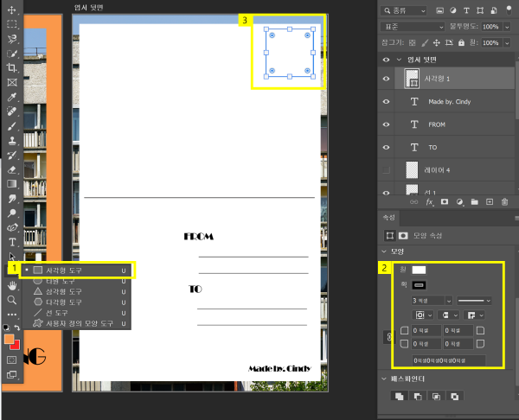This screenshot has height=420, width=519.
Task: Select the Spot Healing Brush tool
Action: tap(12, 111)
